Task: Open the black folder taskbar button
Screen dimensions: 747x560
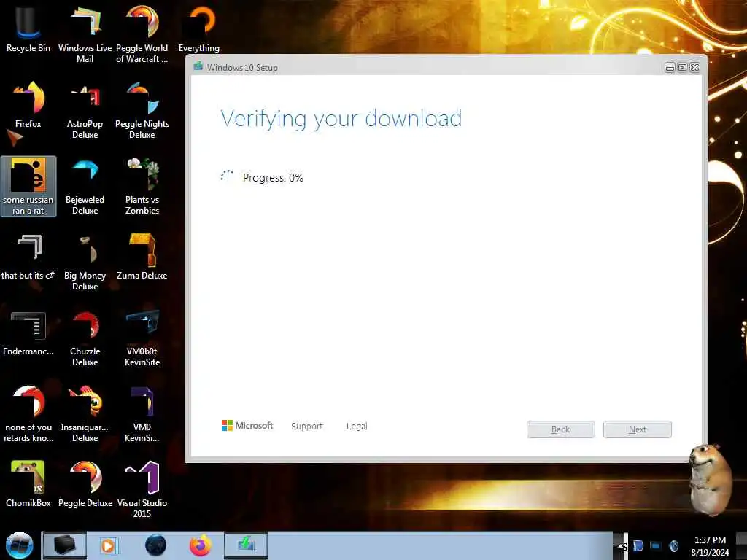Action: (x=64, y=545)
